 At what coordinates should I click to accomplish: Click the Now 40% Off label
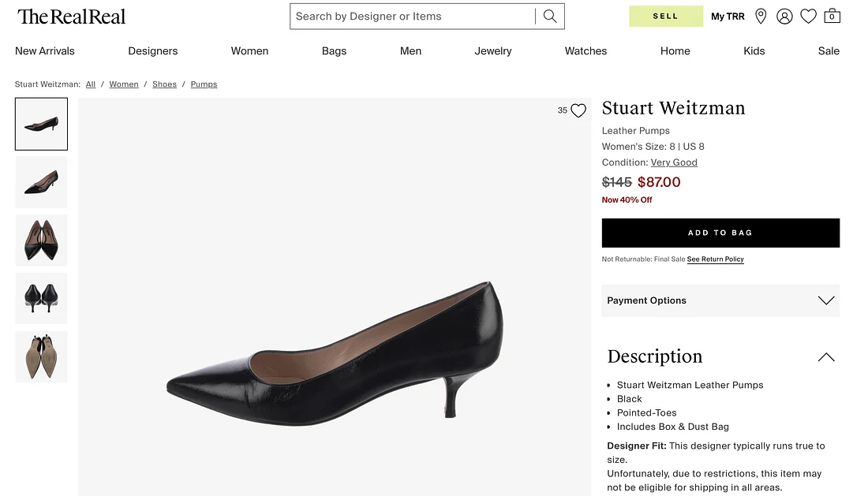[627, 200]
